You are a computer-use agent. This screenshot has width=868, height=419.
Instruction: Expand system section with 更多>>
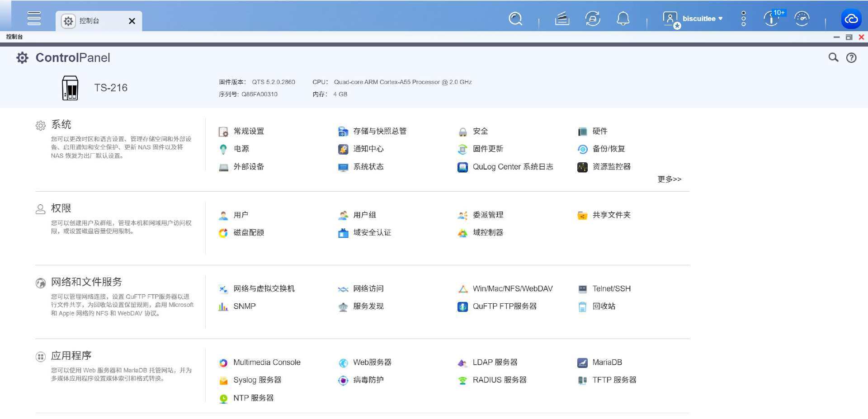coord(669,179)
